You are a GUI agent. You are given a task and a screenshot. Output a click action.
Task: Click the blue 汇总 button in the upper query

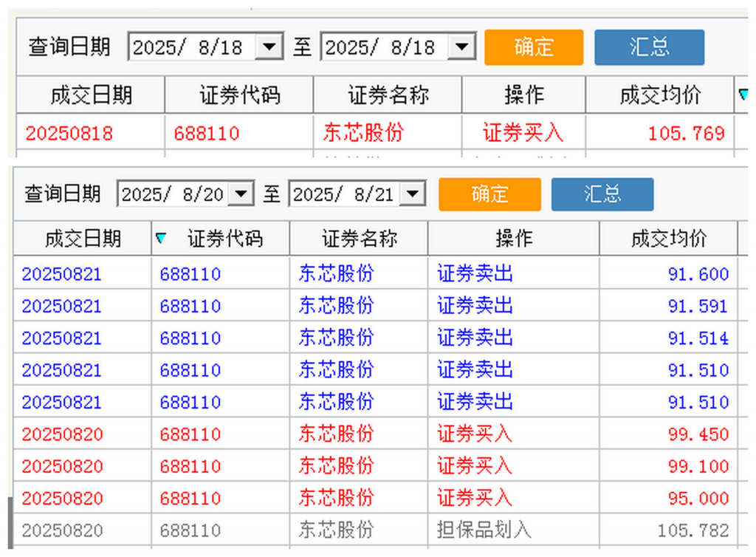click(x=649, y=47)
